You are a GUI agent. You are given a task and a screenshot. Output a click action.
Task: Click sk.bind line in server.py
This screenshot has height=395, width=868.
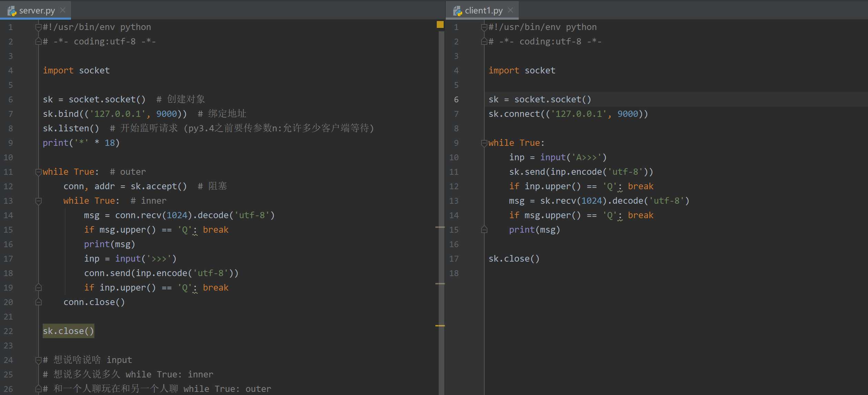click(115, 114)
